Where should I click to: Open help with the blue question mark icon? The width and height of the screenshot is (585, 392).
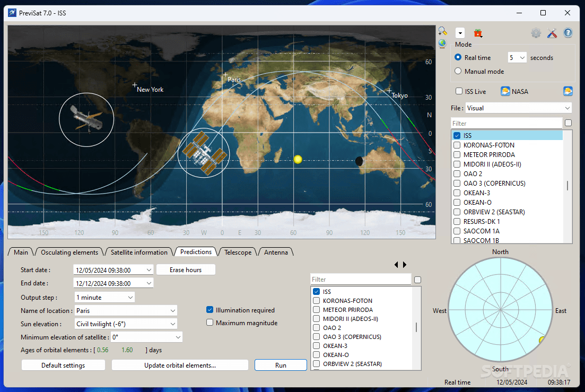[x=568, y=33]
